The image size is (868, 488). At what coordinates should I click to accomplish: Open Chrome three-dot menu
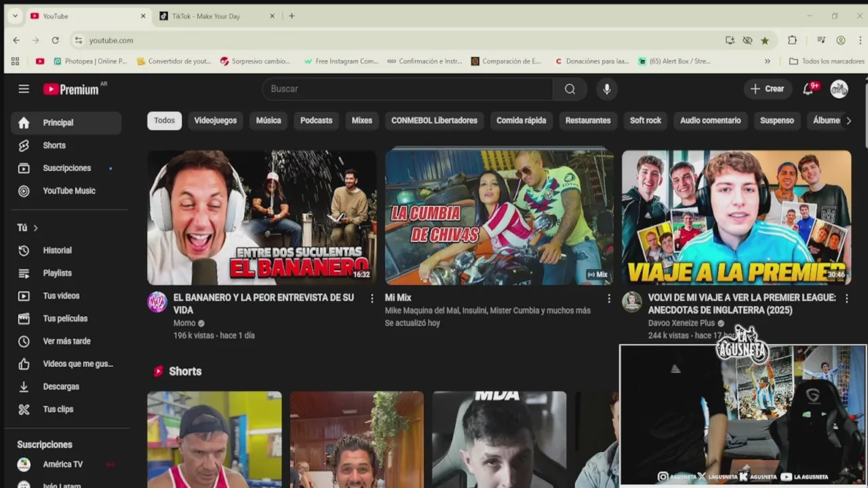(860, 41)
